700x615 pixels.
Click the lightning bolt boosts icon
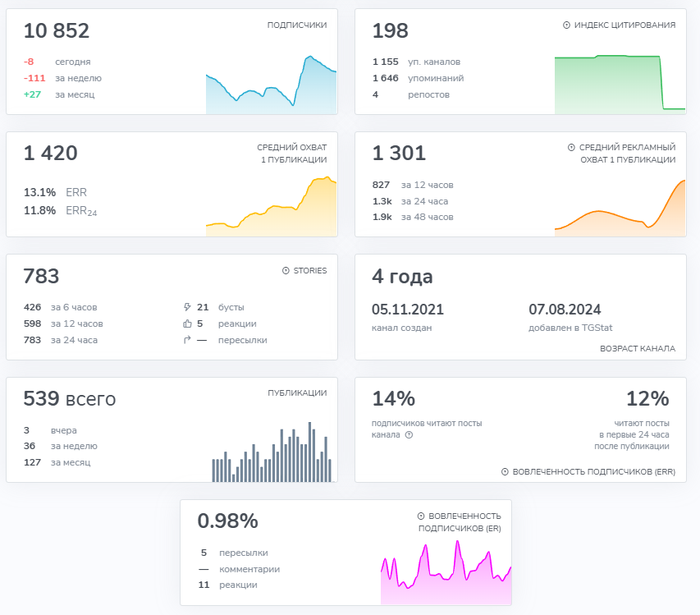(x=187, y=307)
